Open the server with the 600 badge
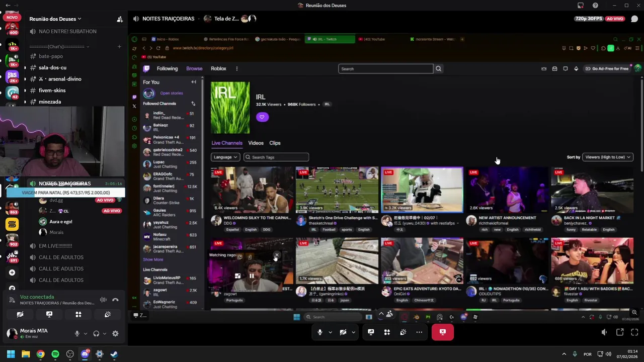Screen dimensions: 644x362 (12, 28)
